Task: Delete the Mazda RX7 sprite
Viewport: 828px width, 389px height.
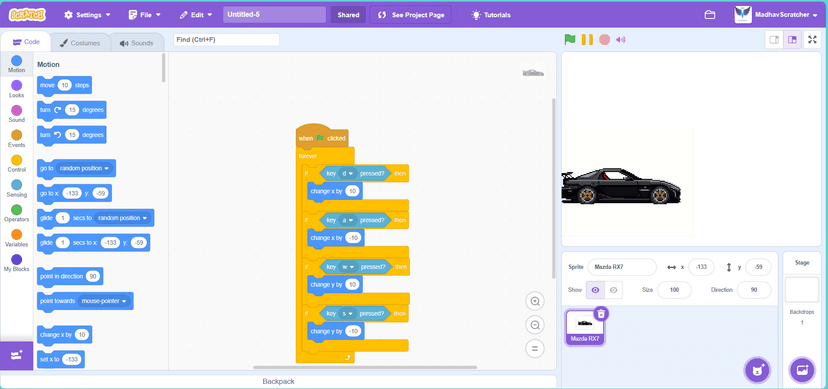Action: point(600,314)
